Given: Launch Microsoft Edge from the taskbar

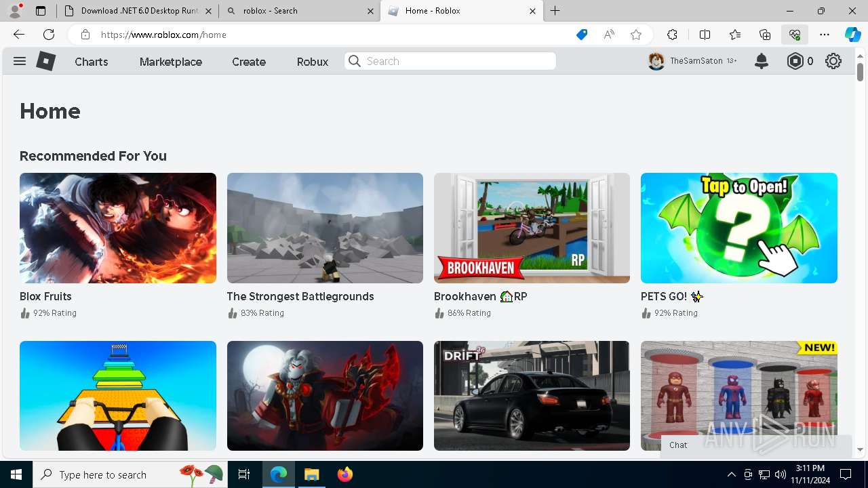Looking at the screenshot, I should [279, 474].
